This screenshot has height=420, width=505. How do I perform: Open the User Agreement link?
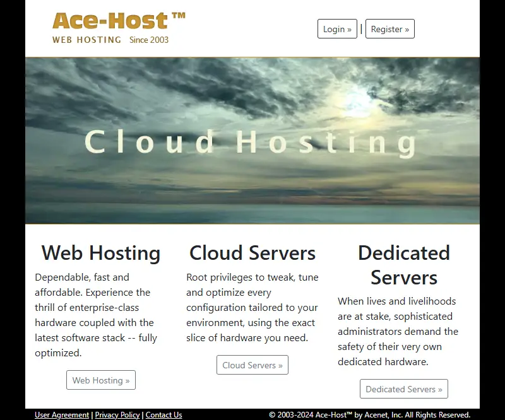(62, 415)
